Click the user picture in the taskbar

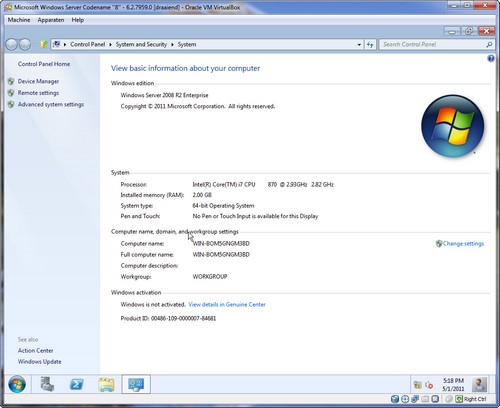point(479,384)
